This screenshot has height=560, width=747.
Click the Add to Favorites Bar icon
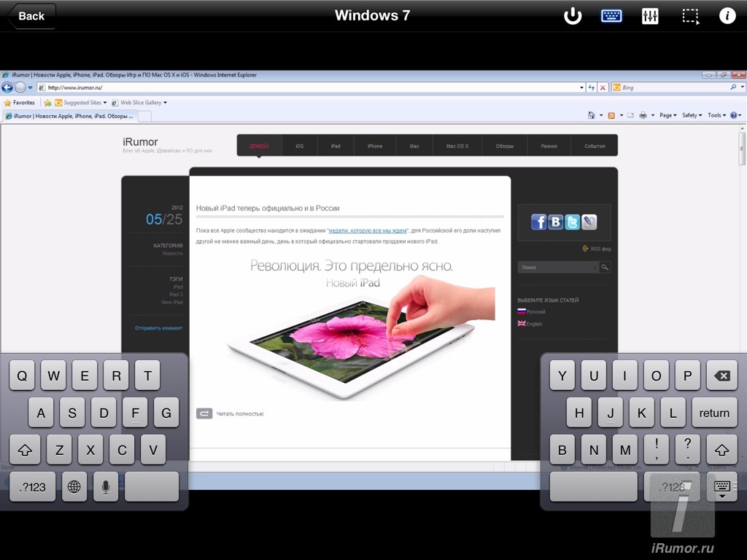point(47,102)
